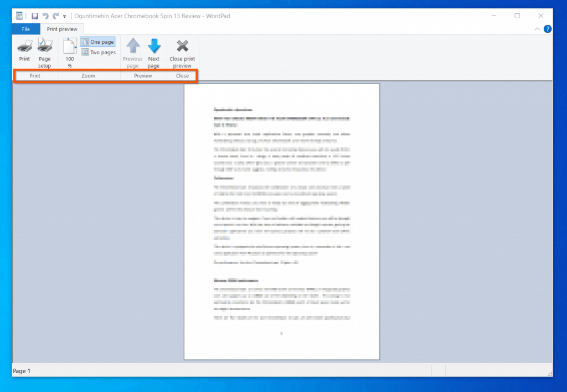
Task: Click the Next page button label
Action: (x=154, y=61)
